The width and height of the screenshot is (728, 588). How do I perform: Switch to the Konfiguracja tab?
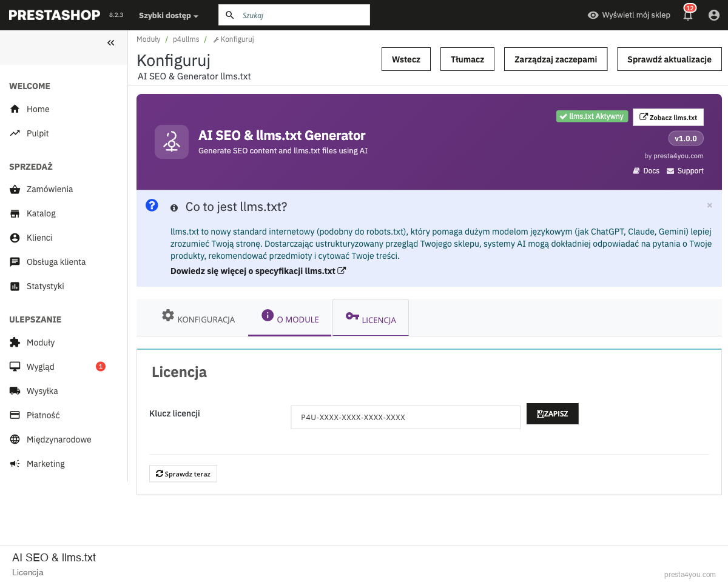point(198,318)
